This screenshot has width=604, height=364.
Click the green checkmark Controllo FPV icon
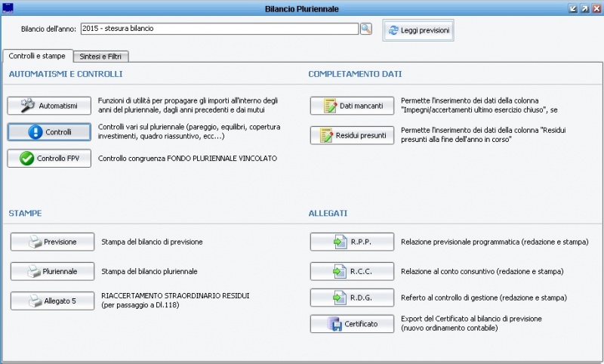point(27,159)
